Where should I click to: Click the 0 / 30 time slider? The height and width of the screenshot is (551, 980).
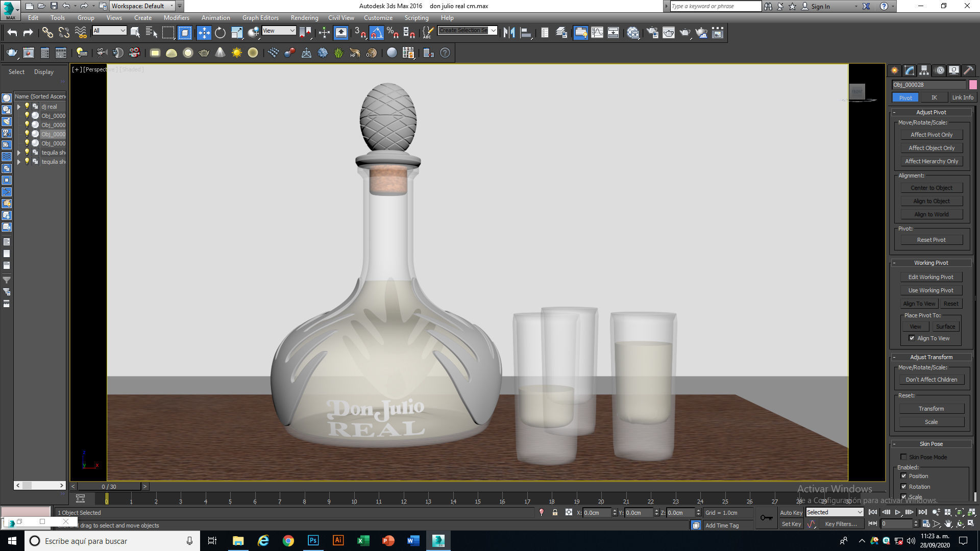coord(109,486)
